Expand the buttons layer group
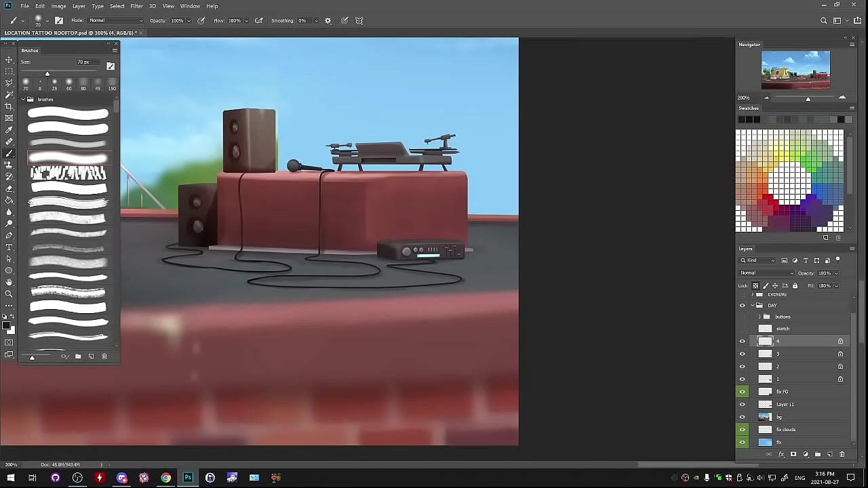868x488 pixels. pyautogui.click(x=759, y=317)
